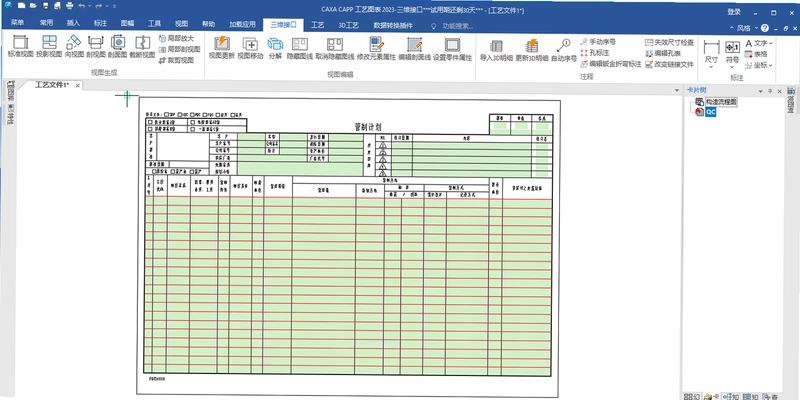This screenshot has width=800, height=400.
Task: Select the 工艺文件1* document tab
Action: click(x=52, y=85)
